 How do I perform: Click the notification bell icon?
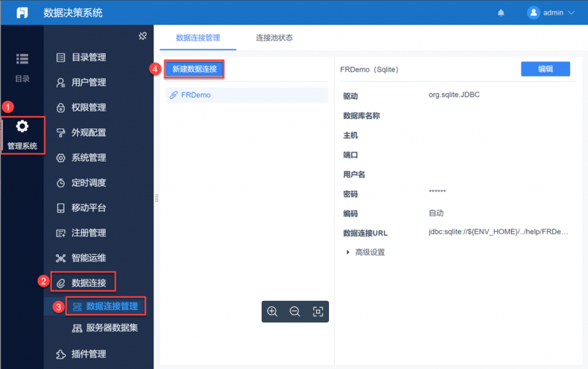[501, 13]
